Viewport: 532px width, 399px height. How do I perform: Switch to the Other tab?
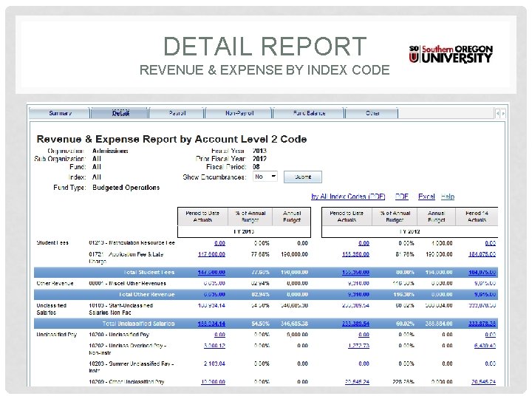[372, 113]
